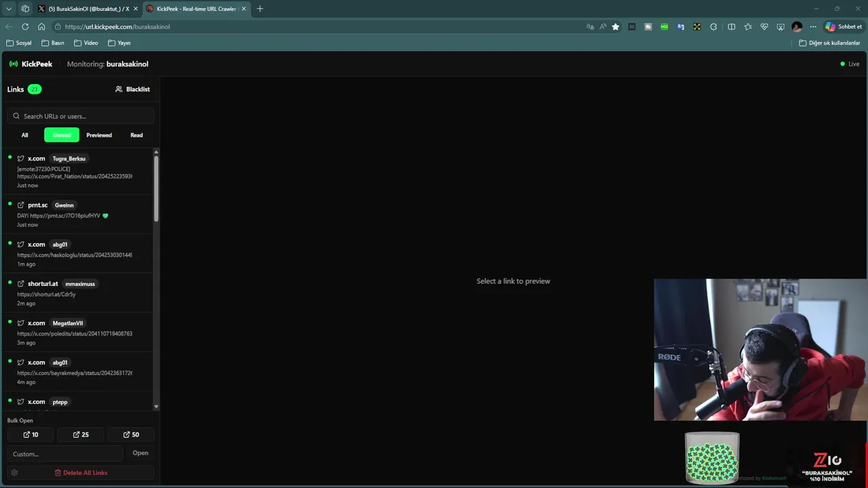Click the Search URLs or users field
Viewport: 868px width, 488px height.
(x=81, y=116)
